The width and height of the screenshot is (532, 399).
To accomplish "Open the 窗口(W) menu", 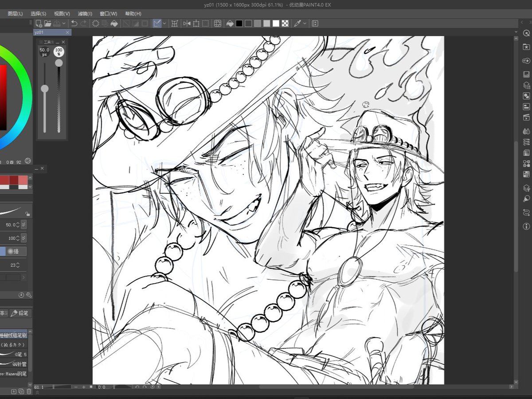I will point(109,14).
